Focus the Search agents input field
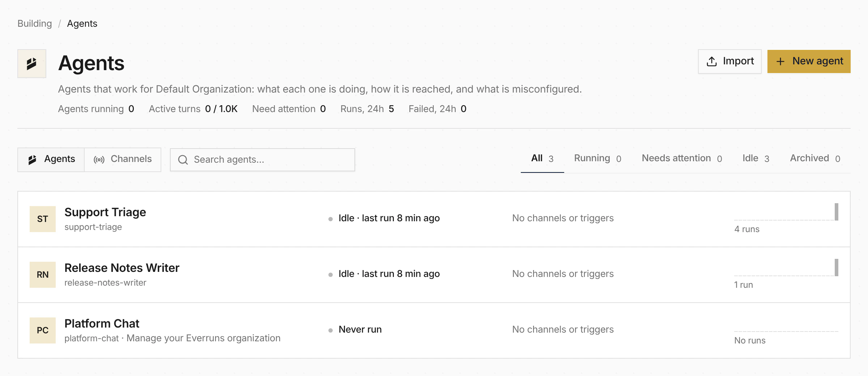 click(x=263, y=160)
